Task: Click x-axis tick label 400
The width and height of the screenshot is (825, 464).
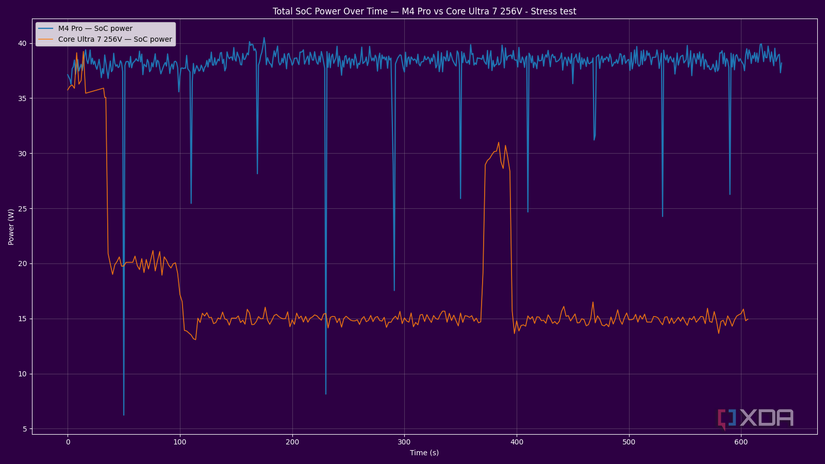Action: click(517, 442)
